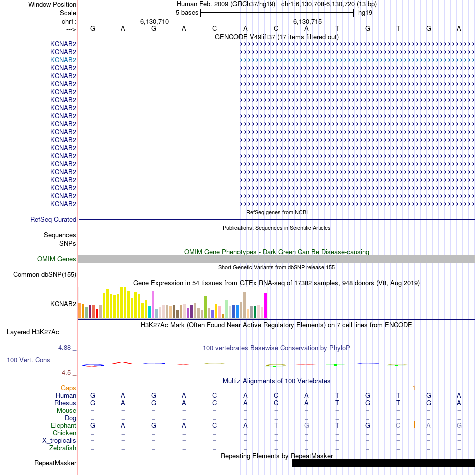Click the orange Gaps row label

coord(68,388)
